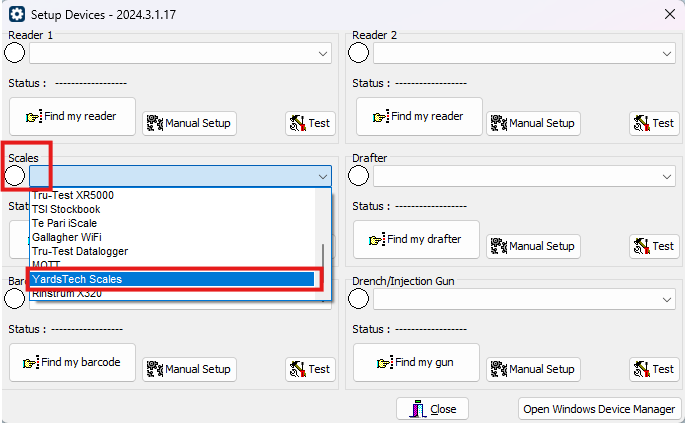Click the Setup Devices gear icon in title bar
The image size is (685, 423).
click(16, 14)
